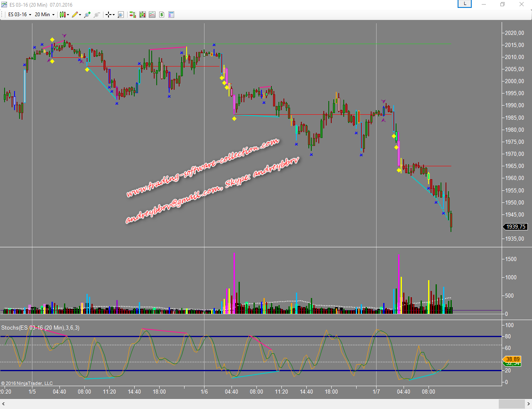Open the data series candlestick icon
532x409 pixels.
coord(143,15)
